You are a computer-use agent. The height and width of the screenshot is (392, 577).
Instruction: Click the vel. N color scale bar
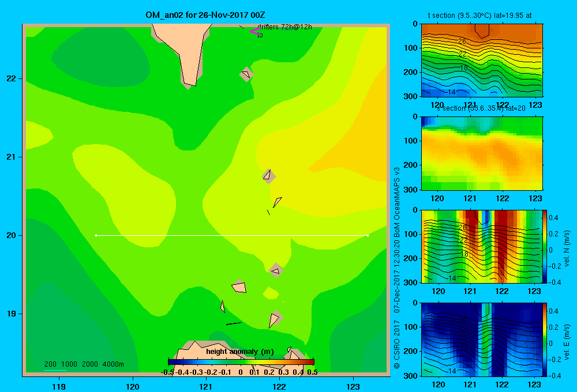[545, 246]
